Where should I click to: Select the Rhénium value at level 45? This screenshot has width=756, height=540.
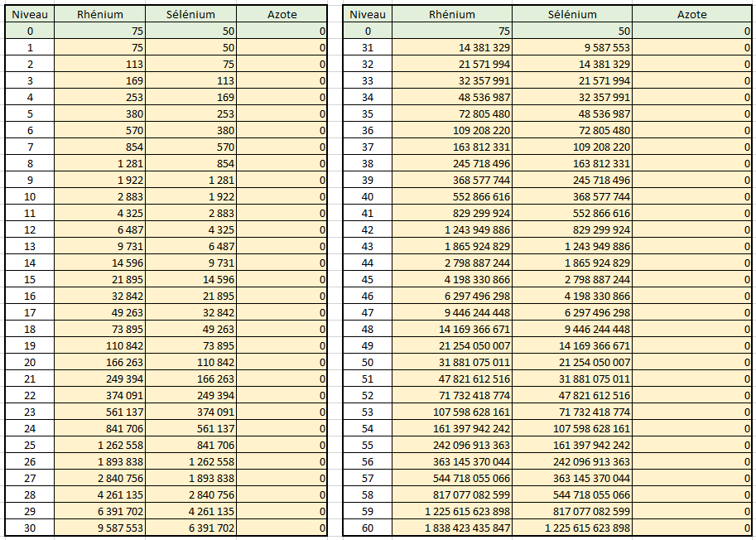(x=452, y=279)
